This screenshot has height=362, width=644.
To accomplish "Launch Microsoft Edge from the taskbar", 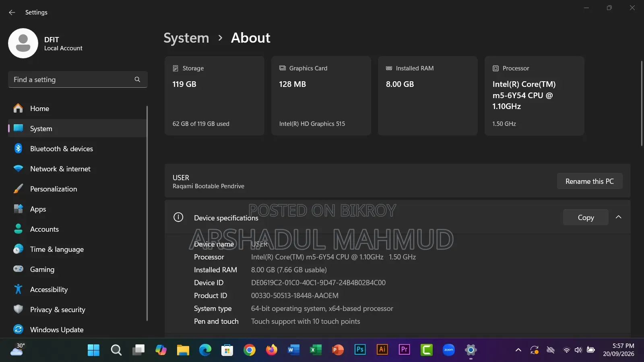I will point(205,350).
